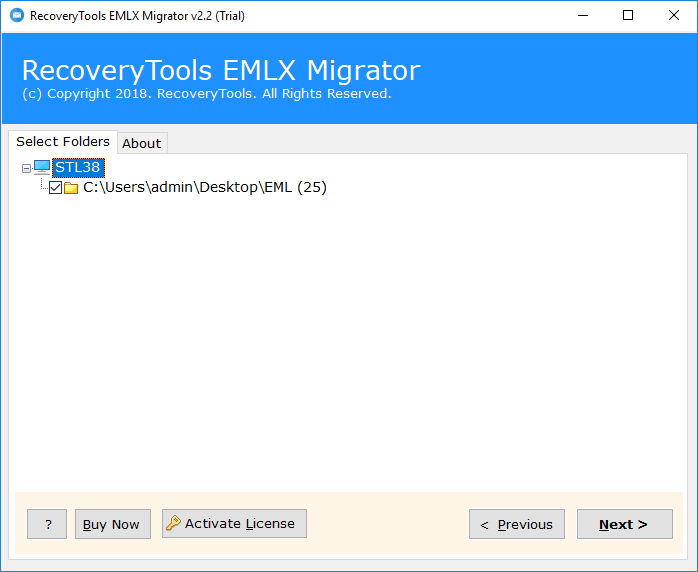Open the Select Folders tab
The width and height of the screenshot is (698, 572).
[63, 142]
